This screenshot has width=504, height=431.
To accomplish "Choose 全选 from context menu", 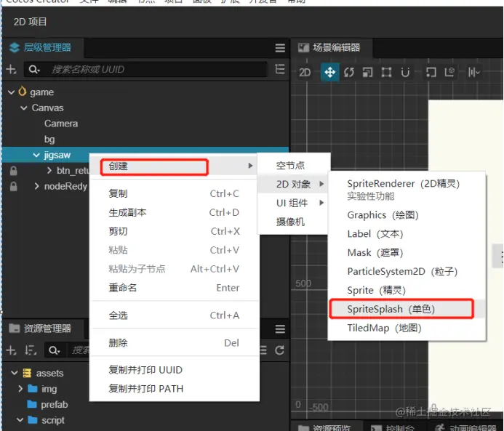I will [175, 315].
